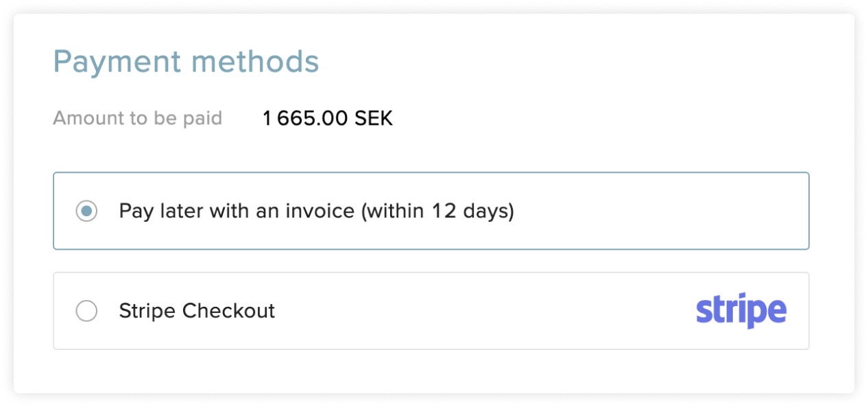Click the filled dot of the selected radio
The image size is (868, 407).
(86, 211)
